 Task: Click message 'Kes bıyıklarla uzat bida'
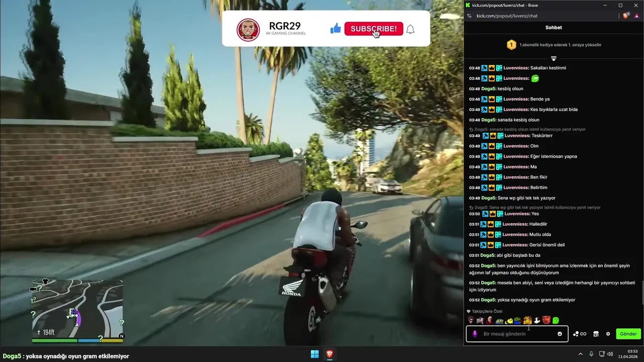[554, 110]
